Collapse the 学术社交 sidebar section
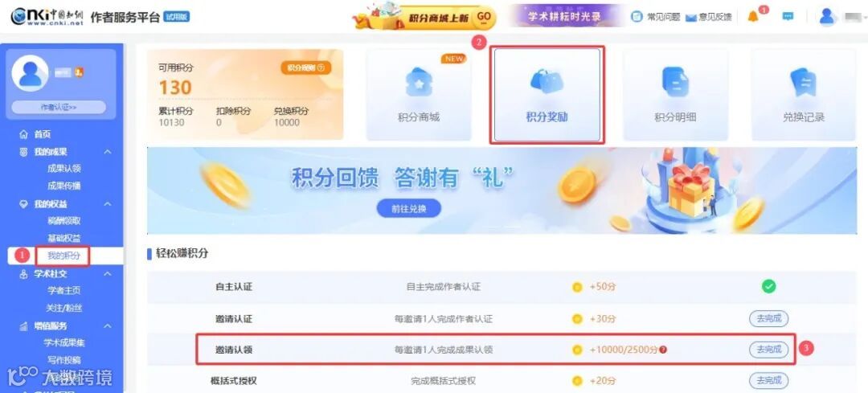The width and height of the screenshot is (868, 393). point(108,274)
